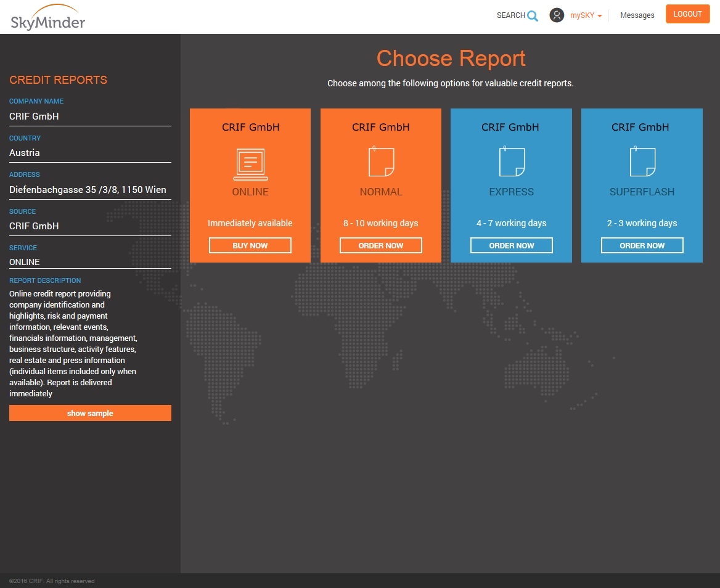This screenshot has height=588, width=720.
Task: Click the text '4 - 7 working days'
Action: pos(512,223)
